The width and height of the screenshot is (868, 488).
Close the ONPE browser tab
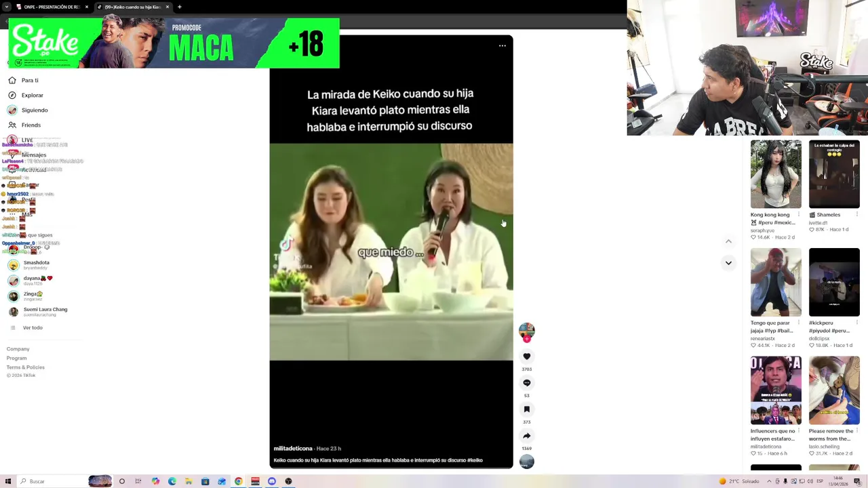coord(87,7)
